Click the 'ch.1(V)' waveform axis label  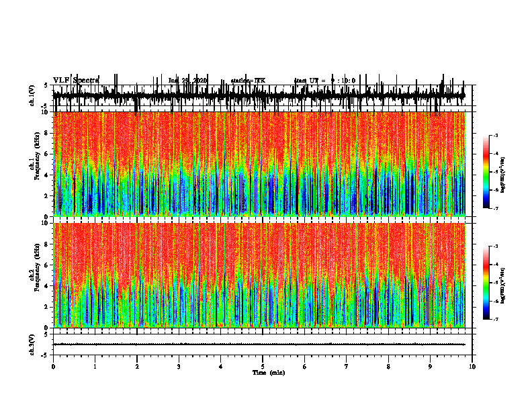[32, 95]
